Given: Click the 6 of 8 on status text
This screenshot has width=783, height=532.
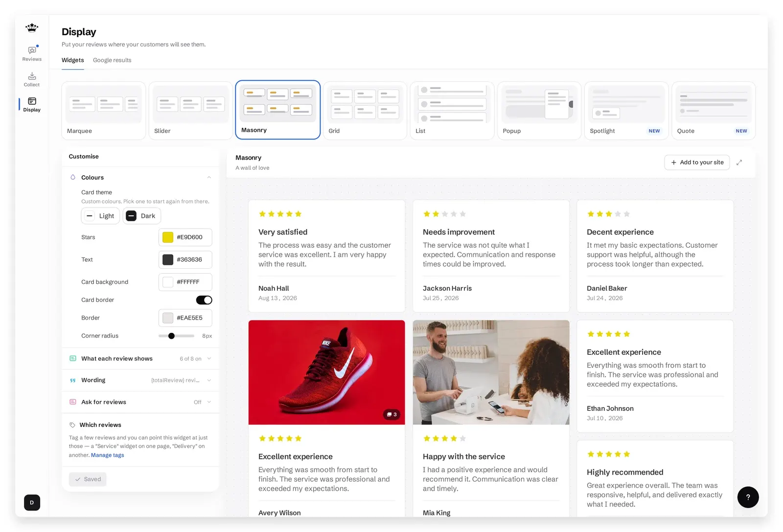Looking at the screenshot, I should (x=190, y=359).
